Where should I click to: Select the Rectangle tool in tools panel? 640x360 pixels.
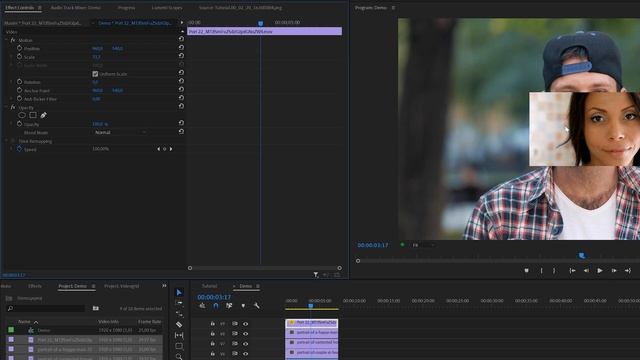pyautogui.click(x=179, y=346)
